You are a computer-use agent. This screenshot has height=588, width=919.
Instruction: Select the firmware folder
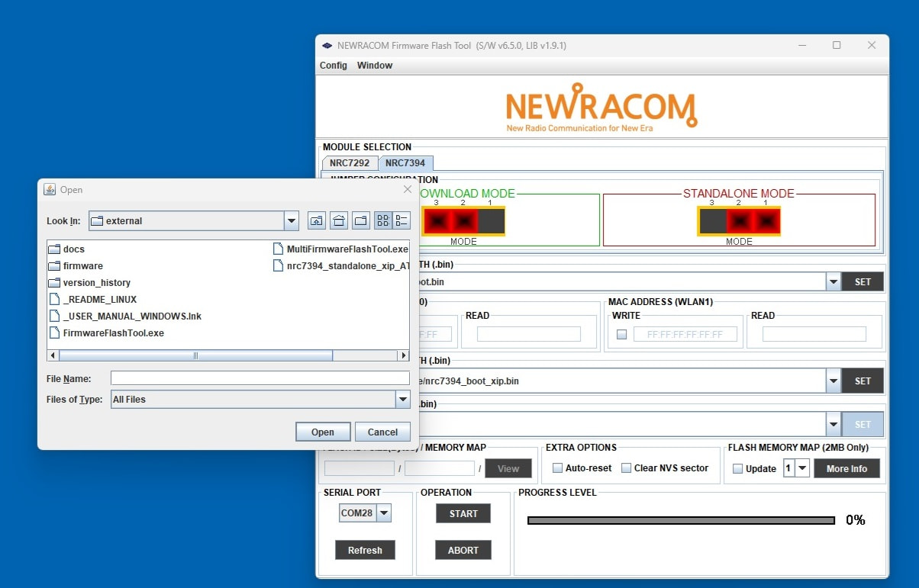[x=82, y=266]
